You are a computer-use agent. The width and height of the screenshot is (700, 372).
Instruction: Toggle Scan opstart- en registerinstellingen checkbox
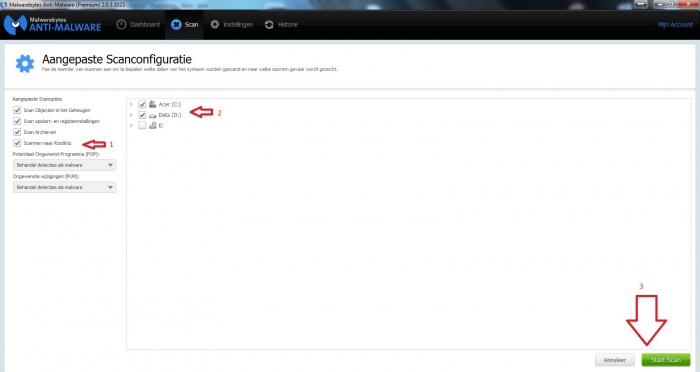(17, 121)
